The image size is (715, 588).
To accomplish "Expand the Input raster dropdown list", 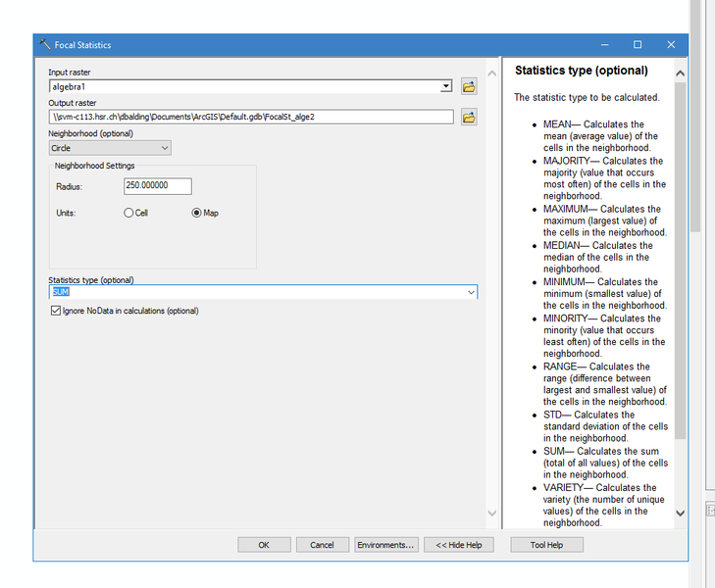I will (x=446, y=87).
